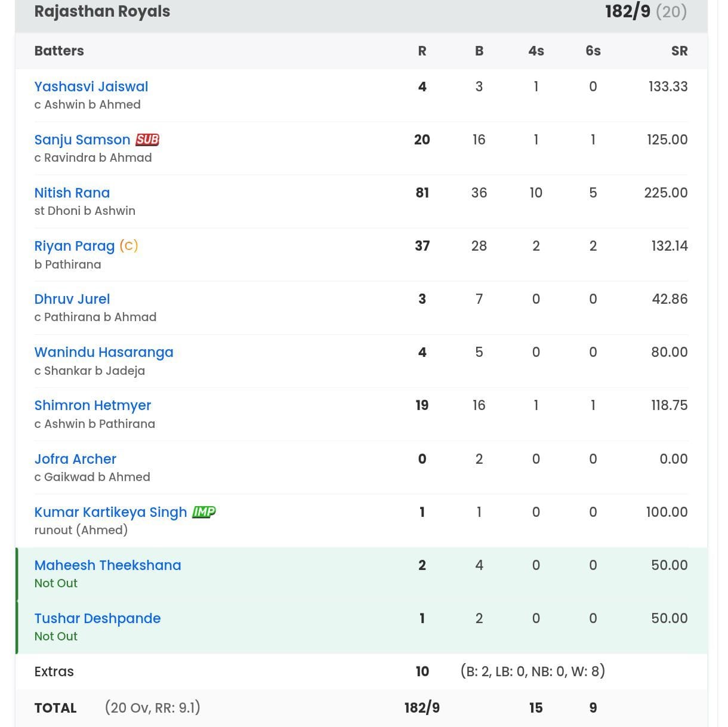Click the SUB icon beside Sanju Samson
Screen dimensions: 728x727
(x=147, y=140)
